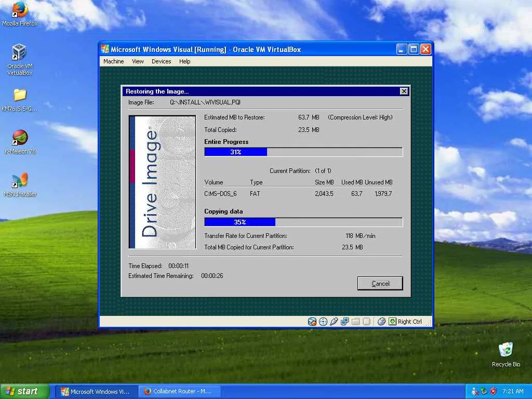This screenshot has width=532, height=399.
Task: Click the Safely Remove Hardware tray icon
Action: [x=484, y=391]
